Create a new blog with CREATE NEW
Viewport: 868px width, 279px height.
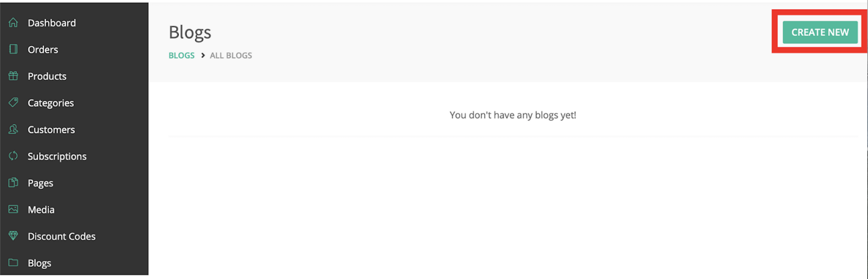820,32
